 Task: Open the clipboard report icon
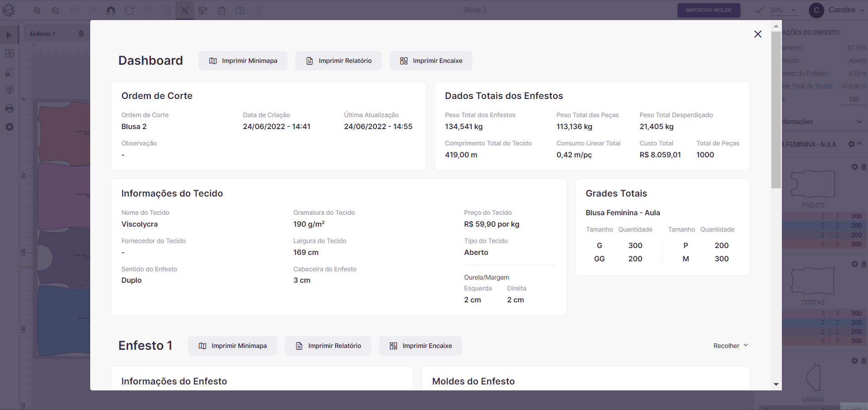point(221,10)
